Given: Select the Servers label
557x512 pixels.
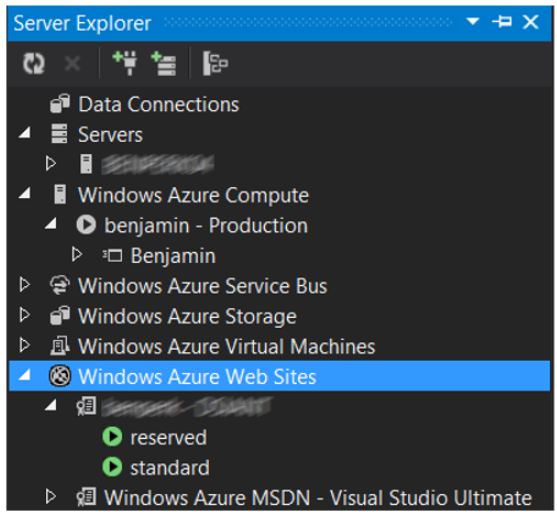Looking at the screenshot, I should (x=110, y=135).
